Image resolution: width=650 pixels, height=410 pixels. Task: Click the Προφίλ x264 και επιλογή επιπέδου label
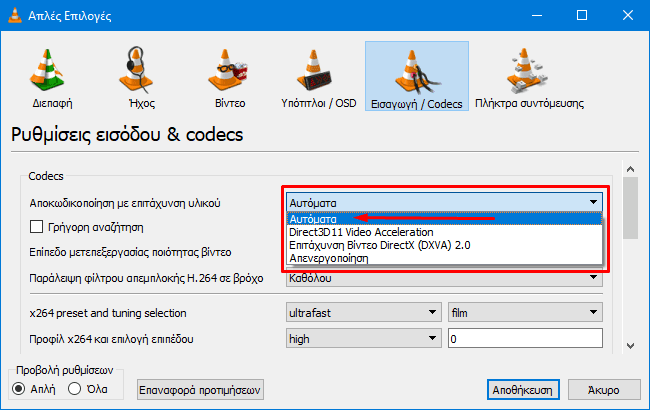pos(111,339)
